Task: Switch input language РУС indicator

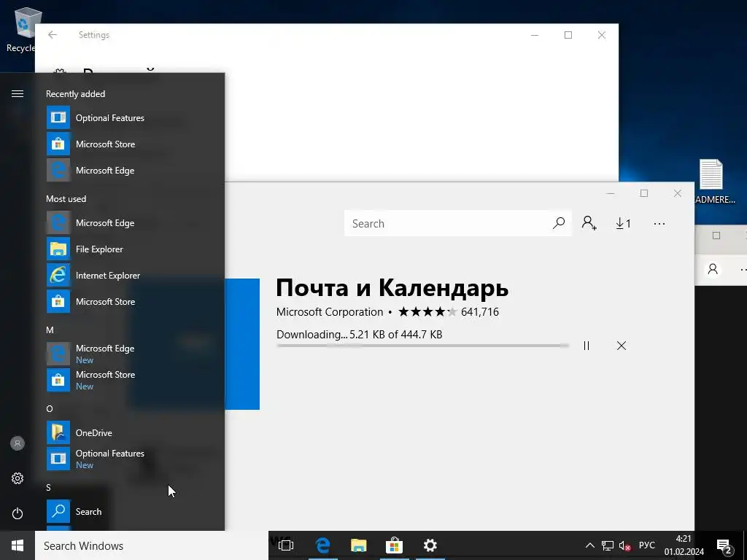Action: coord(646,545)
